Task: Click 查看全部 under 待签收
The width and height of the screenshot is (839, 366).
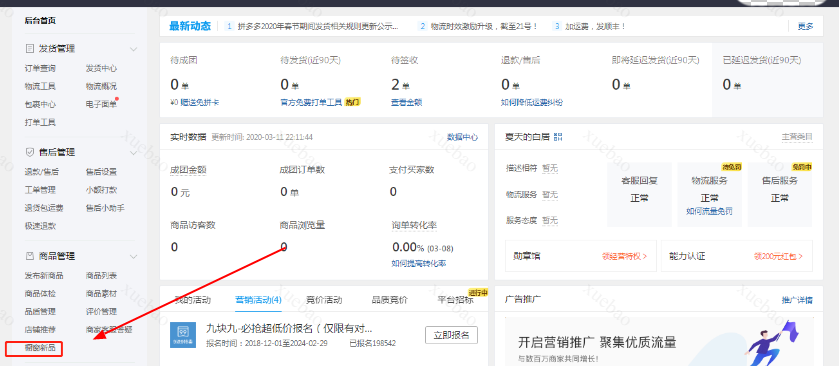Action: pos(407,102)
